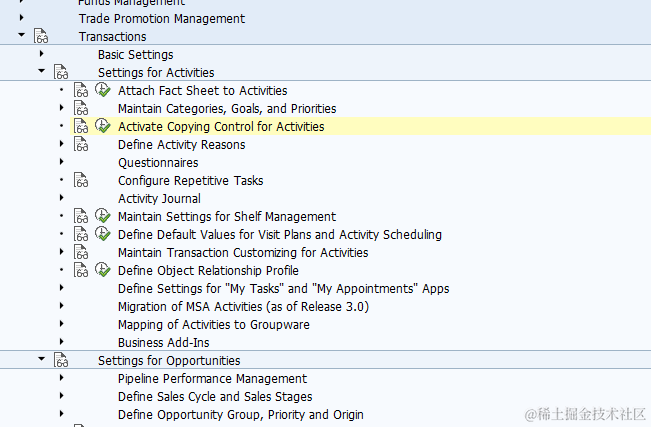The image size is (651, 427).
Task: Expand the Questionnaires node arrow
Action: [x=61, y=162]
